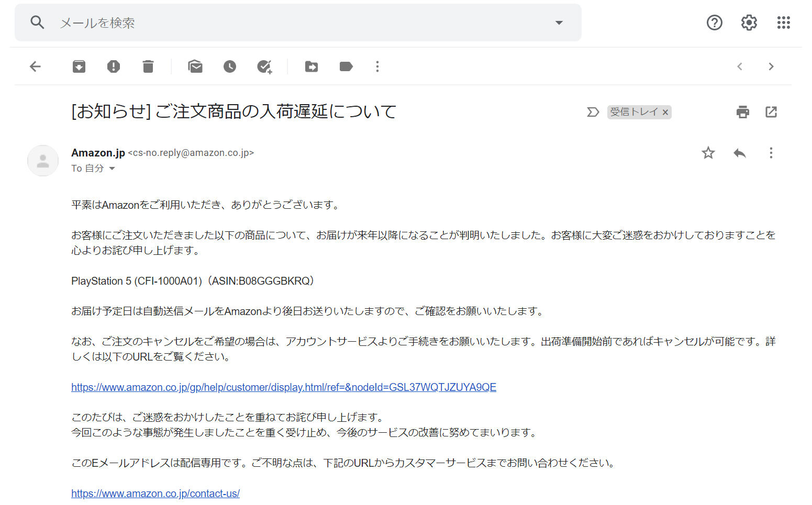812x505 pixels.
Task: Click the search magnifier icon
Action: click(x=37, y=23)
